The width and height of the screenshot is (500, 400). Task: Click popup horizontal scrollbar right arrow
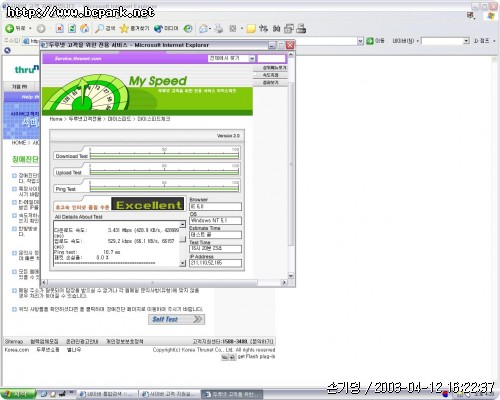tap(284, 282)
